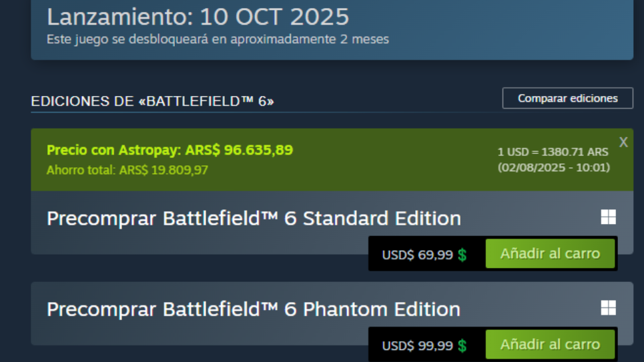Add Phantom Edition to the cart
This screenshot has height=362, width=644.
(x=550, y=345)
